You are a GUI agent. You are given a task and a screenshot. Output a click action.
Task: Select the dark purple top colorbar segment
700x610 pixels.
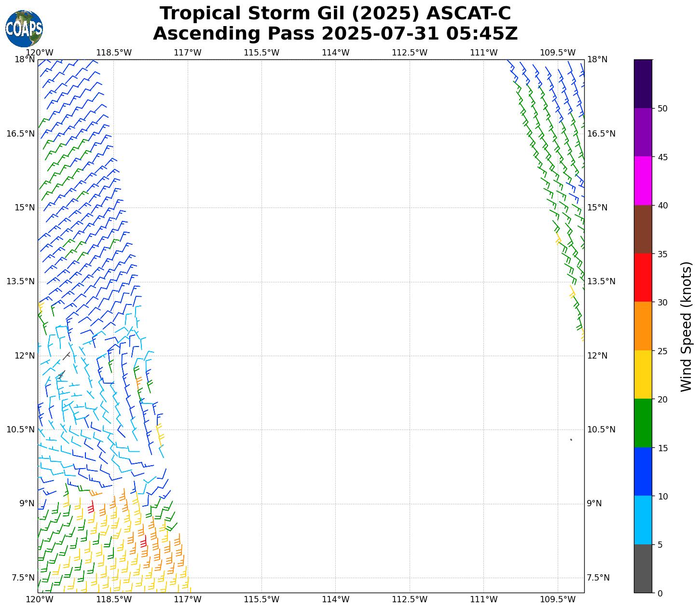pyautogui.click(x=643, y=83)
